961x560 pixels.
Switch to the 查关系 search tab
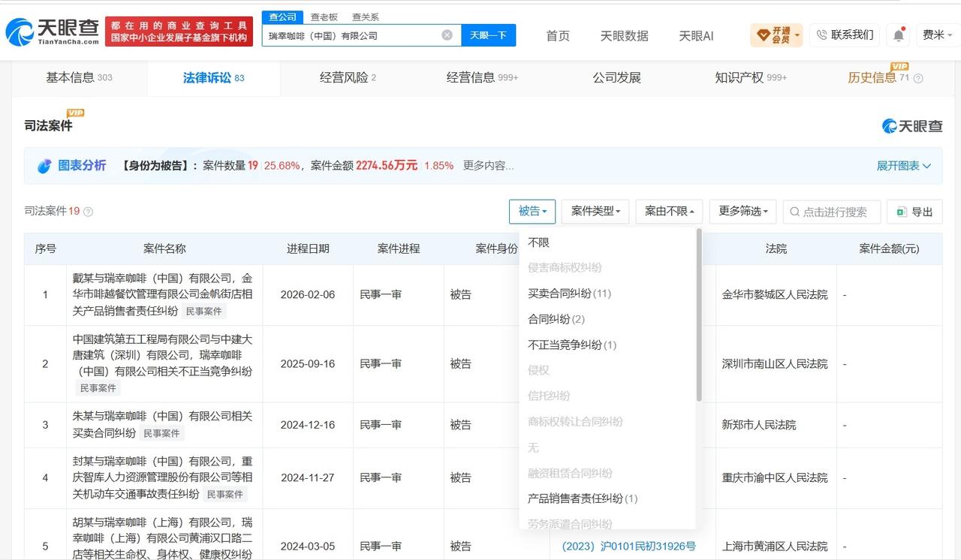point(366,17)
